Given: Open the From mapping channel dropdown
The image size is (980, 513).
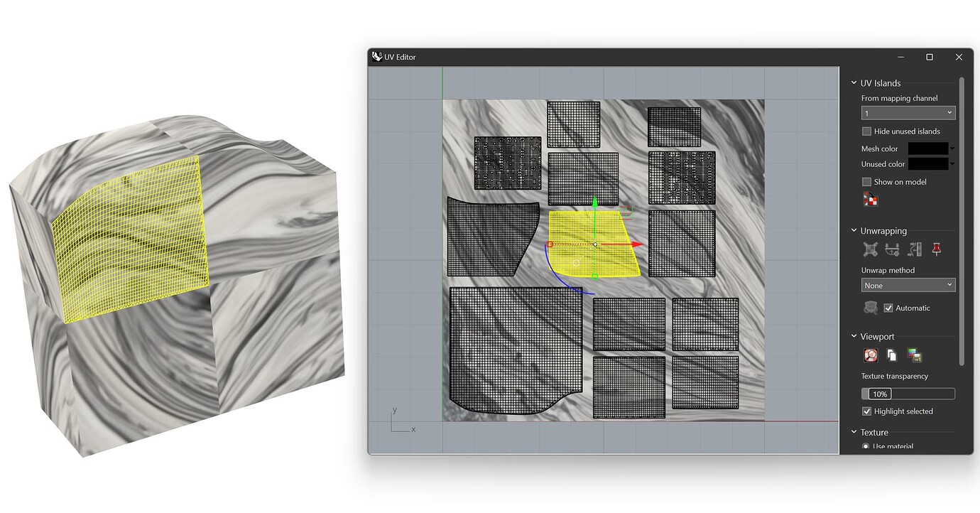Looking at the screenshot, I should [x=908, y=112].
